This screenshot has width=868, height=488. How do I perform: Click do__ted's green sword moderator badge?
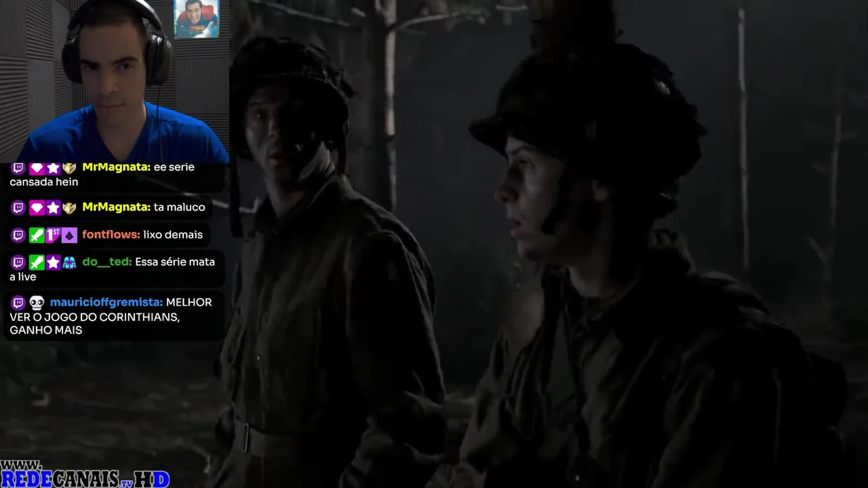click(x=37, y=262)
